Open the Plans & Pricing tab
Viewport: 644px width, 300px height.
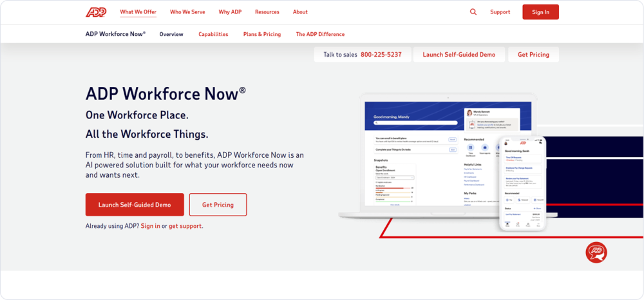tap(261, 34)
